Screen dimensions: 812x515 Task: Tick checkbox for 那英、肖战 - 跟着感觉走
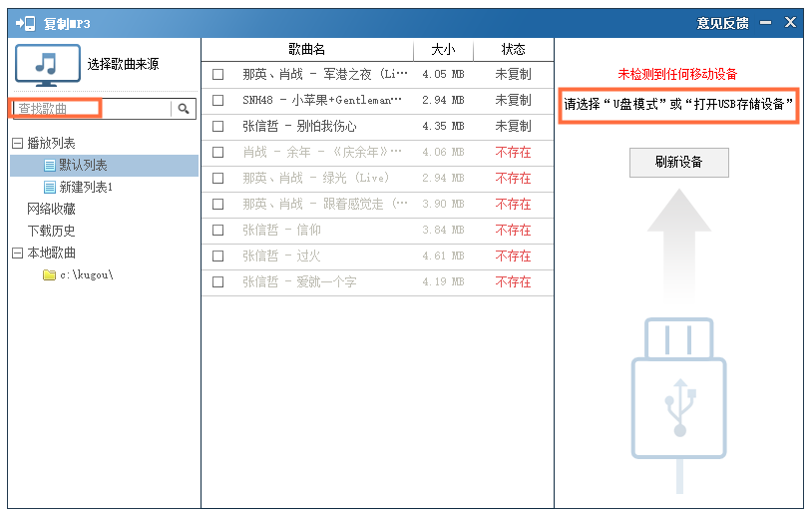pos(218,205)
